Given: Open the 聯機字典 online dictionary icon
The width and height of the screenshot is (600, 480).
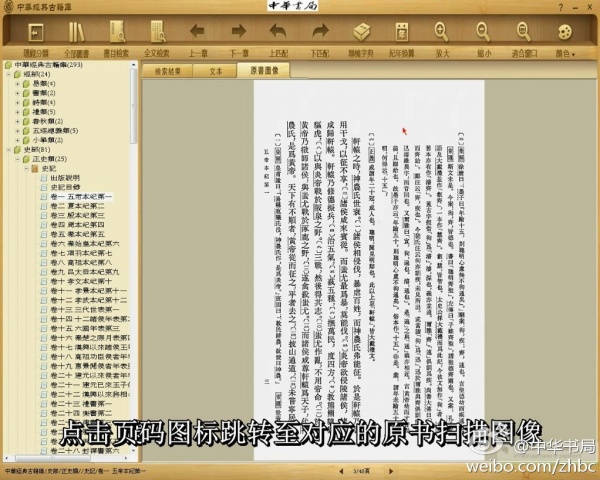Looking at the screenshot, I should coord(361,32).
